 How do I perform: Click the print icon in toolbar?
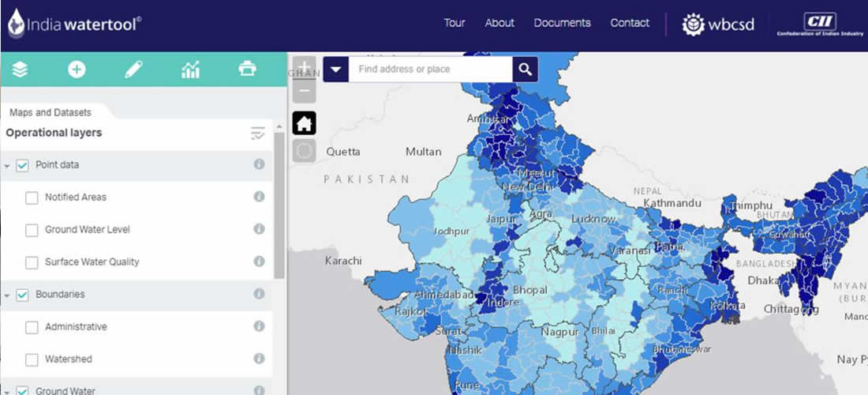[x=247, y=70]
